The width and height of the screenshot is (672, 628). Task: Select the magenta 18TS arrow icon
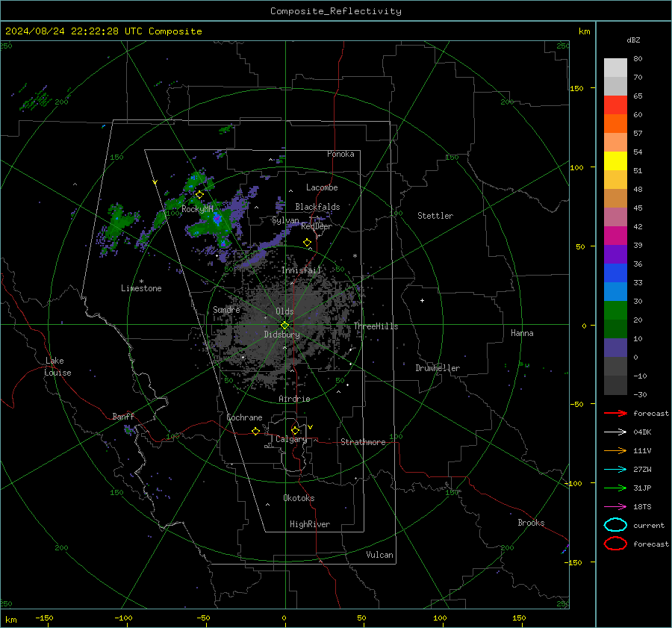[615, 507]
